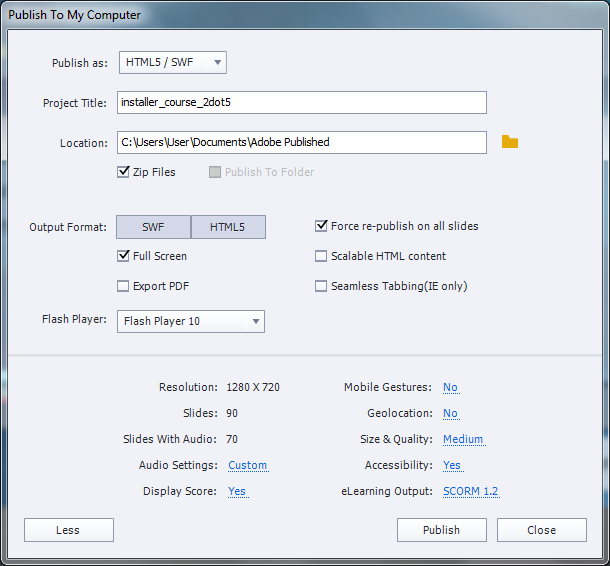Change Medium size and quality setting
The image size is (610, 566).
[x=463, y=439]
